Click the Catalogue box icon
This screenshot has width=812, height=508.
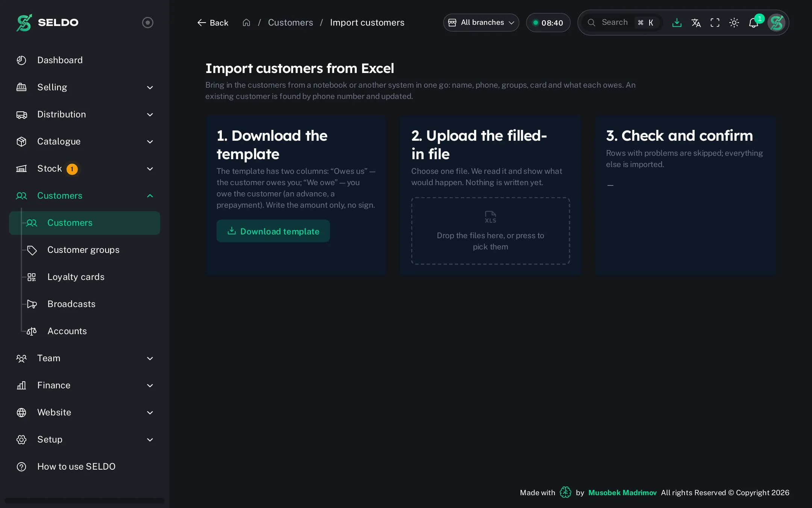(x=21, y=141)
